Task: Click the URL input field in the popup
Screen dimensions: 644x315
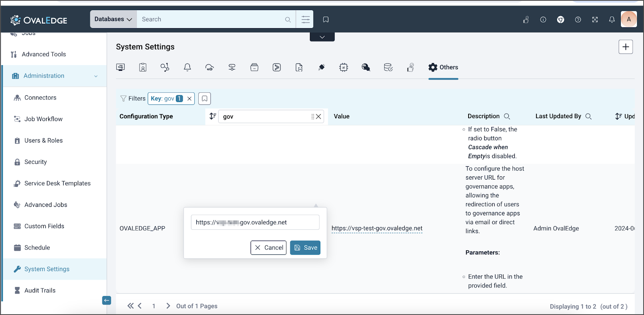Action: click(255, 222)
